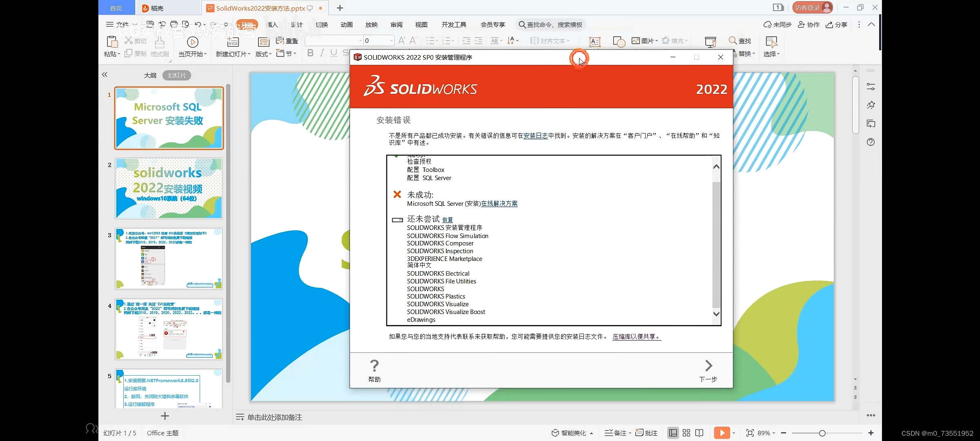Screen dimensions: 980x441
Task: Click the paste clipboard icon
Action: tap(111, 42)
